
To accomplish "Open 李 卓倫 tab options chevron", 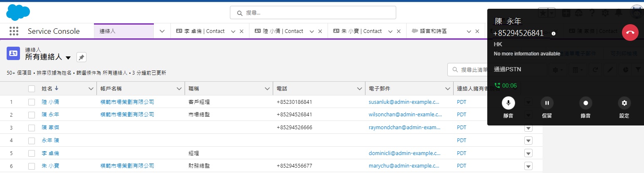I will (x=233, y=31).
